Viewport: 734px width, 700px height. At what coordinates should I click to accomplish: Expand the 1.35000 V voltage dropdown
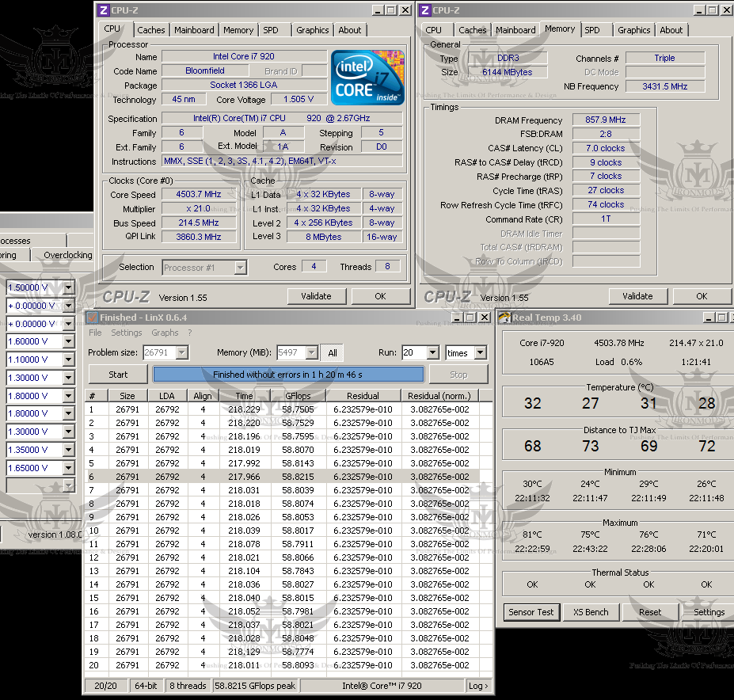pos(69,450)
